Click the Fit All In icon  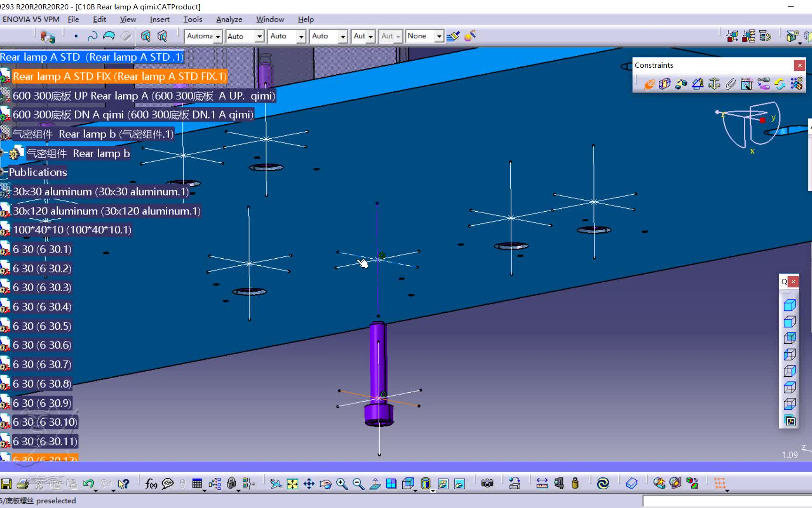click(x=292, y=484)
